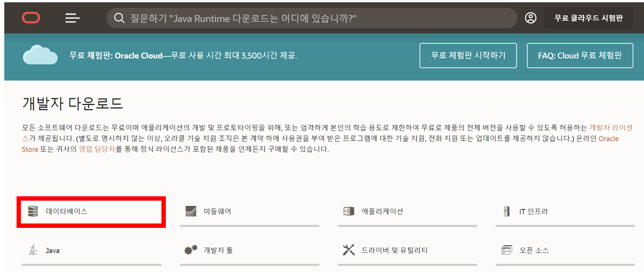The image size is (644, 276).
Task: Focus the search field with Java Runtime placeholder
Action: [312, 18]
